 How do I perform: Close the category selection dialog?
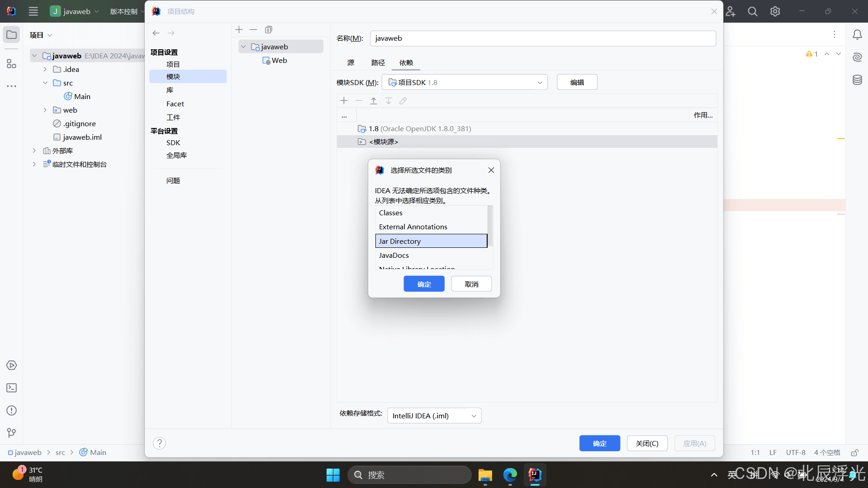coord(491,170)
